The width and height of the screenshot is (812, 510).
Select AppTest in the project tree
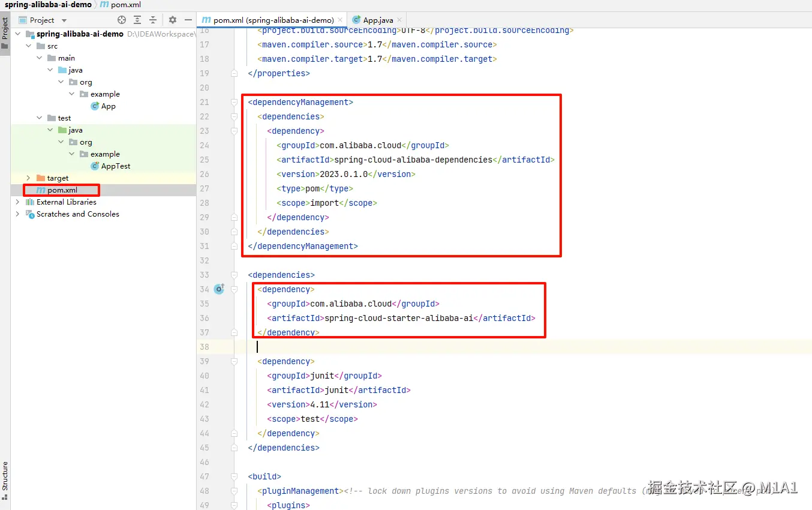[x=116, y=166]
